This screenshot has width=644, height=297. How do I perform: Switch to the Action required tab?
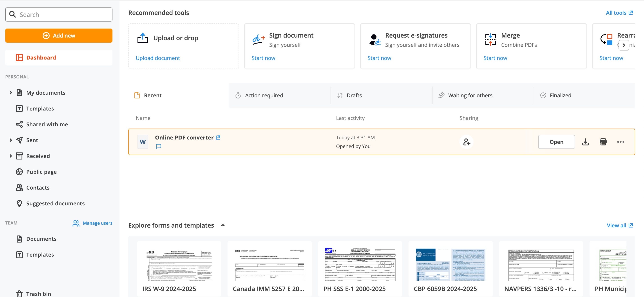264,95
